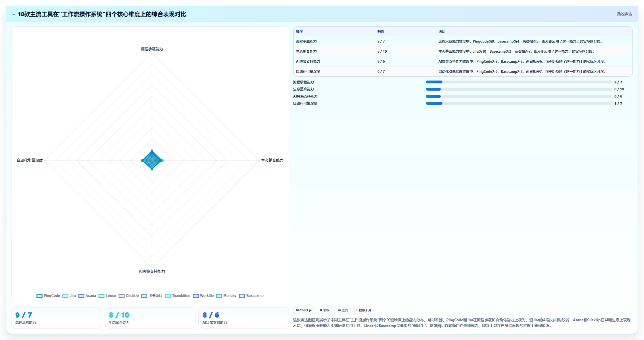The image size is (644, 340).
Task: Toggle Teambition legend entry
Action: pos(178,296)
